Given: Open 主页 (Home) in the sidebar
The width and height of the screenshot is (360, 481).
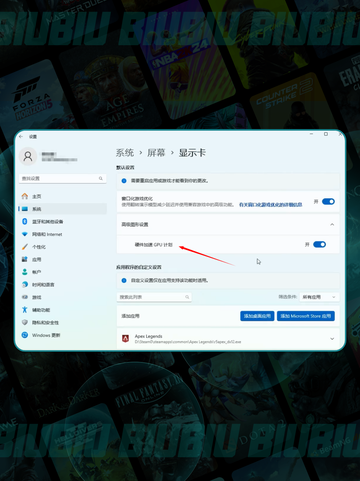Looking at the screenshot, I should (62, 196).
